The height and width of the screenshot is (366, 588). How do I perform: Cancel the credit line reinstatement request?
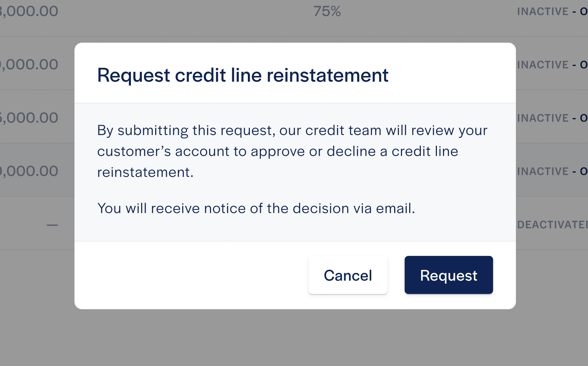tap(348, 275)
